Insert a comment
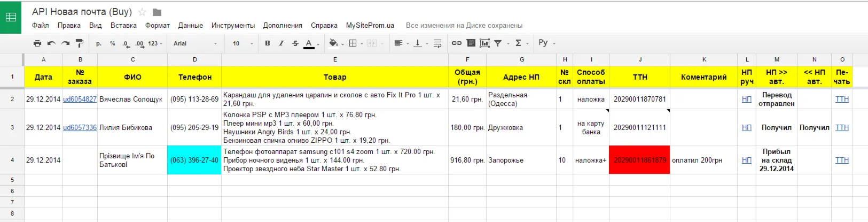 click(471, 43)
